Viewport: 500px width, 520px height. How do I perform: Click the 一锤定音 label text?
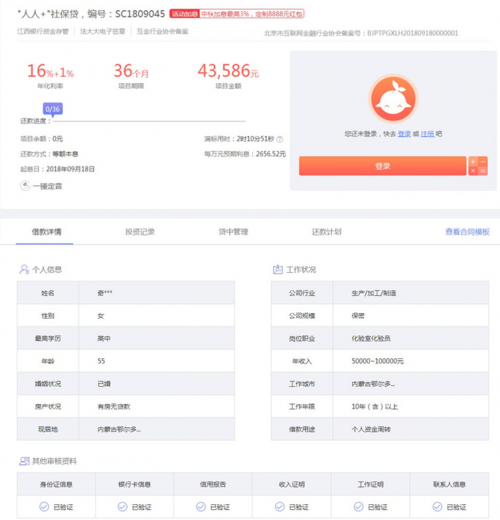click(47, 186)
